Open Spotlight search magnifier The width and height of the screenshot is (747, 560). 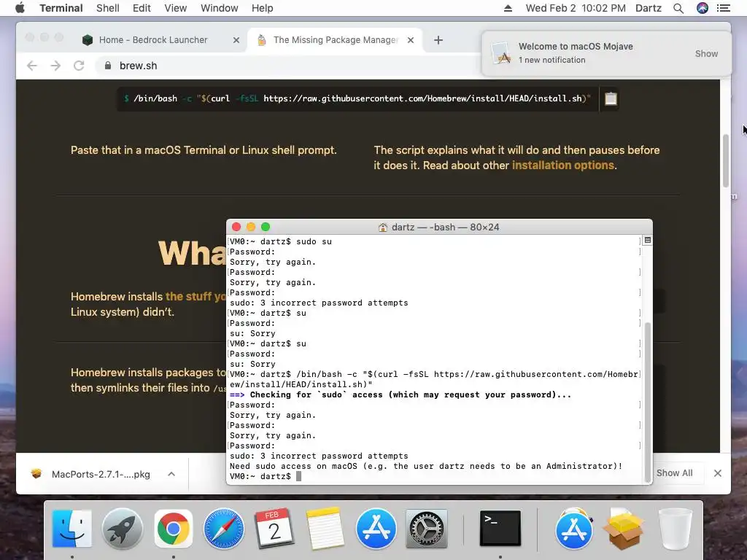pos(678,8)
